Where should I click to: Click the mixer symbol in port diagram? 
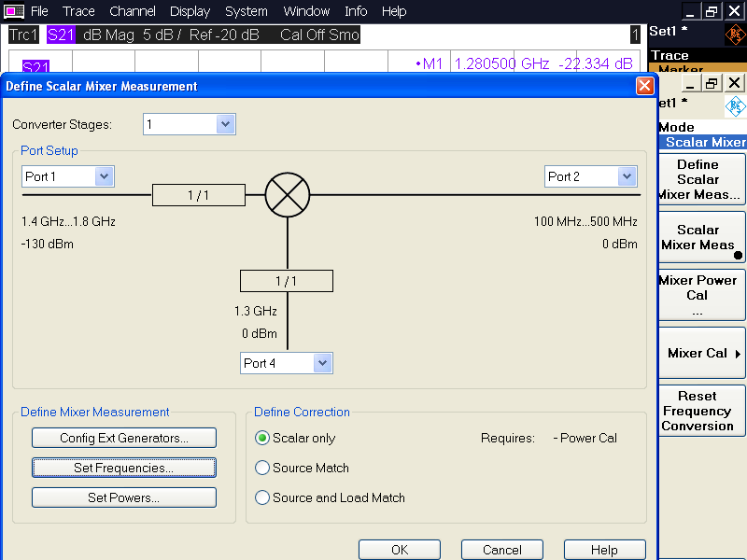(287, 195)
